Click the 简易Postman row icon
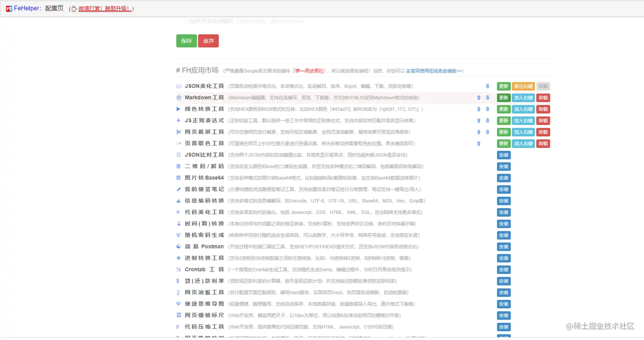Viewport: 644px width, 340px height. 179,247
